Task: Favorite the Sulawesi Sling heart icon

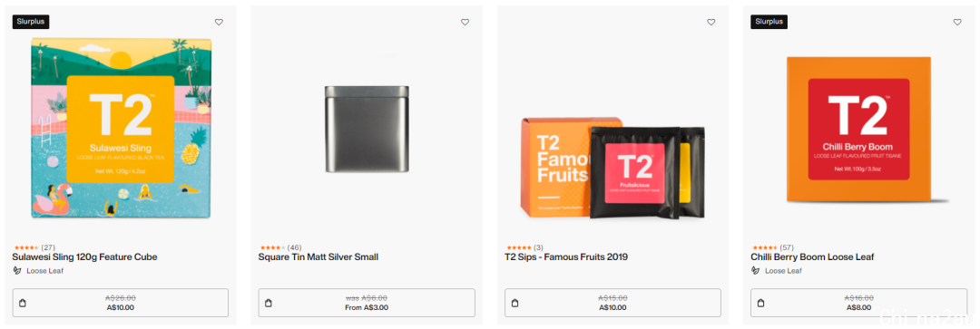Action: (x=219, y=22)
